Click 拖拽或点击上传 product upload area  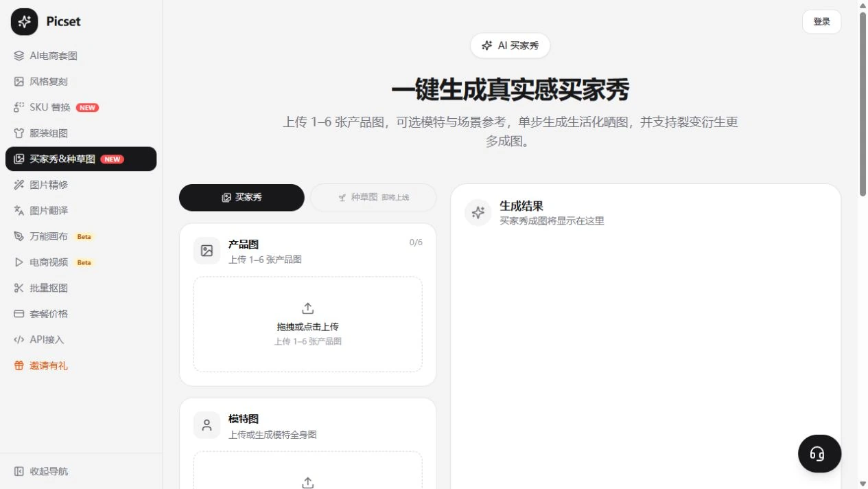[308, 324]
